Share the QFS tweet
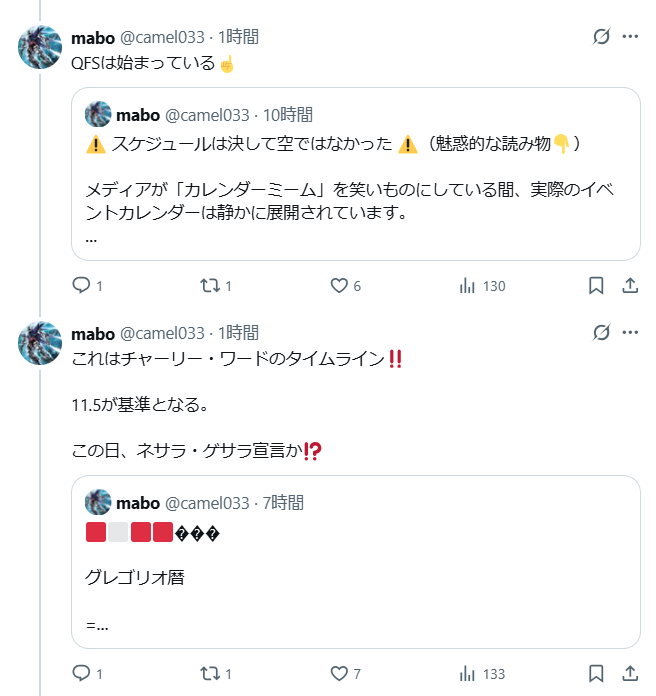The height and width of the screenshot is (696, 656). [631, 286]
